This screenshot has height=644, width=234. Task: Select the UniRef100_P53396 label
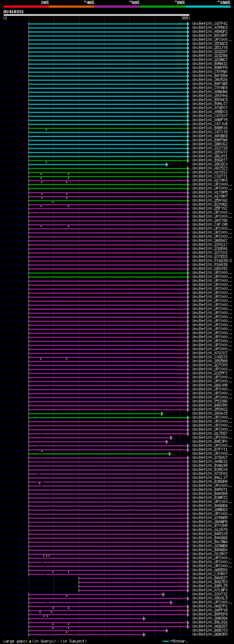210,401
